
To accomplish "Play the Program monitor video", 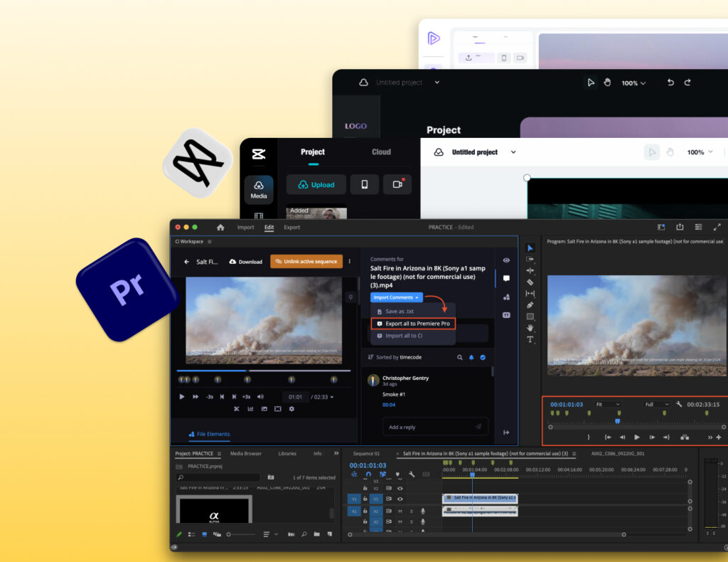I will [x=637, y=437].
